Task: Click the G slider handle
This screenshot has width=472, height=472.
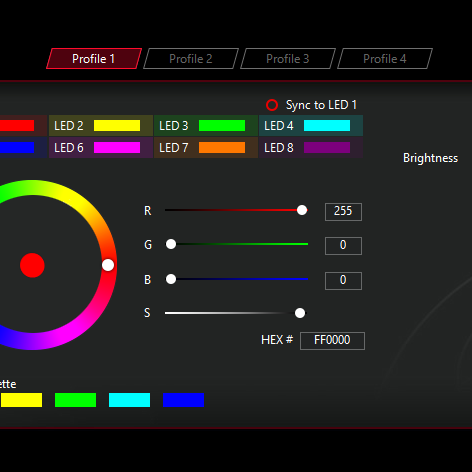Action: [x=171, y=244]
